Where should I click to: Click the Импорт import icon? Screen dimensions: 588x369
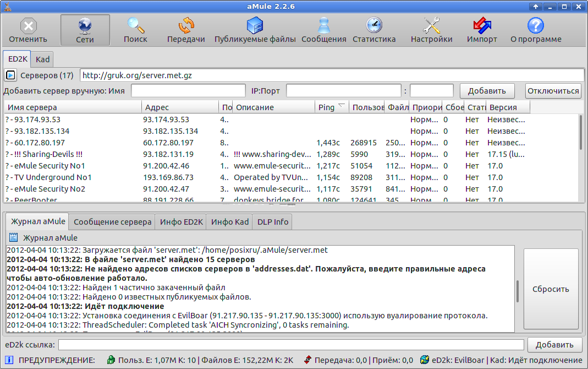tap(482, 30)
